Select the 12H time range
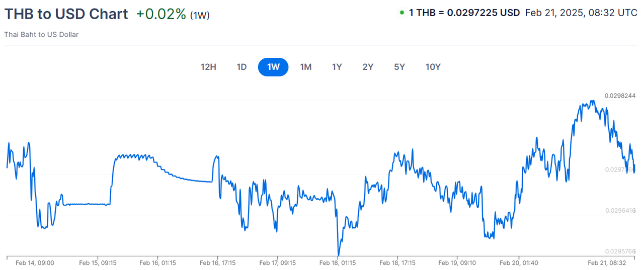 tap(208, 67)
